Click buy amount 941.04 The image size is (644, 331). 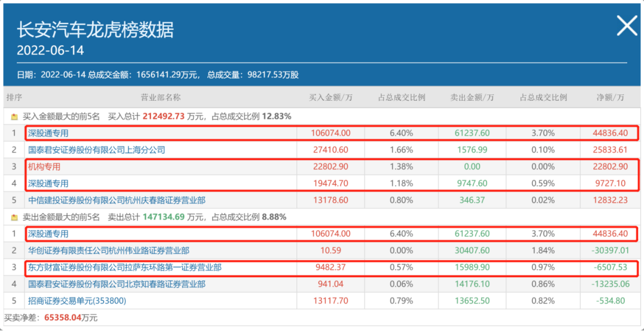pyautogui.click(x=330, y=284)
